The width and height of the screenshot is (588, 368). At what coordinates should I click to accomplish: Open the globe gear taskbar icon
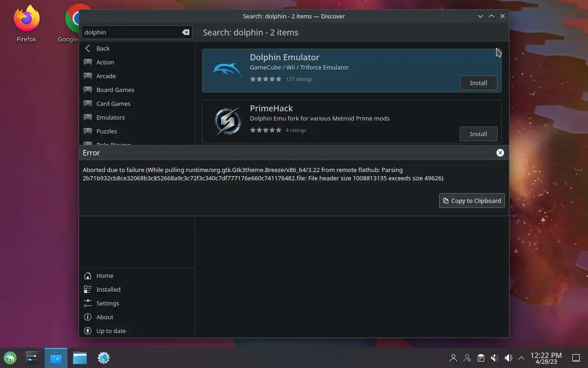pyautogui.click(x=104, y=358)
